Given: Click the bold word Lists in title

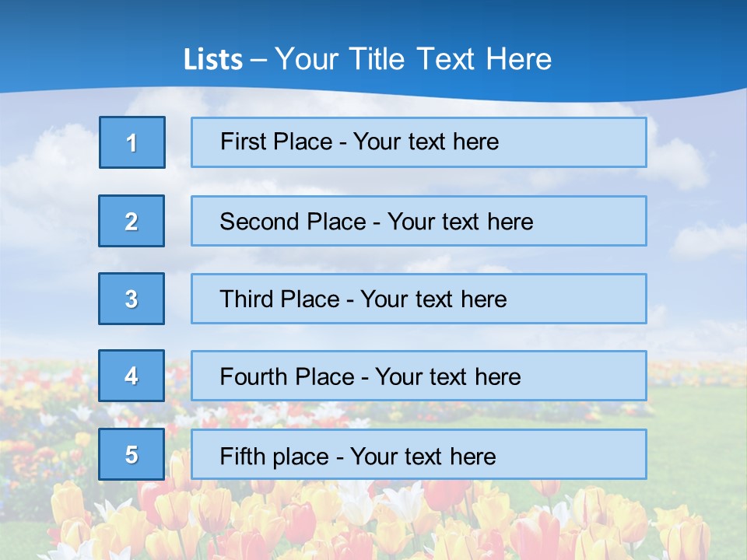Looking at the screenshot, I should [212, 60].
